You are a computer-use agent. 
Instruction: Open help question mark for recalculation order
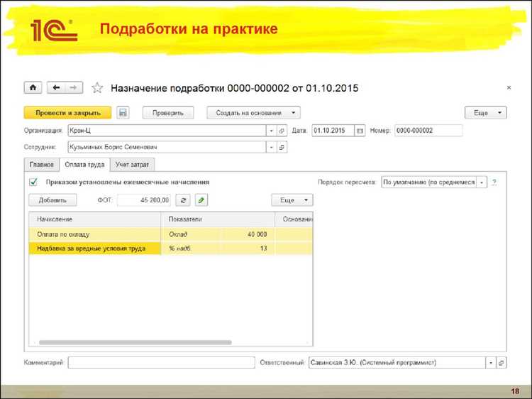point(494,182)
